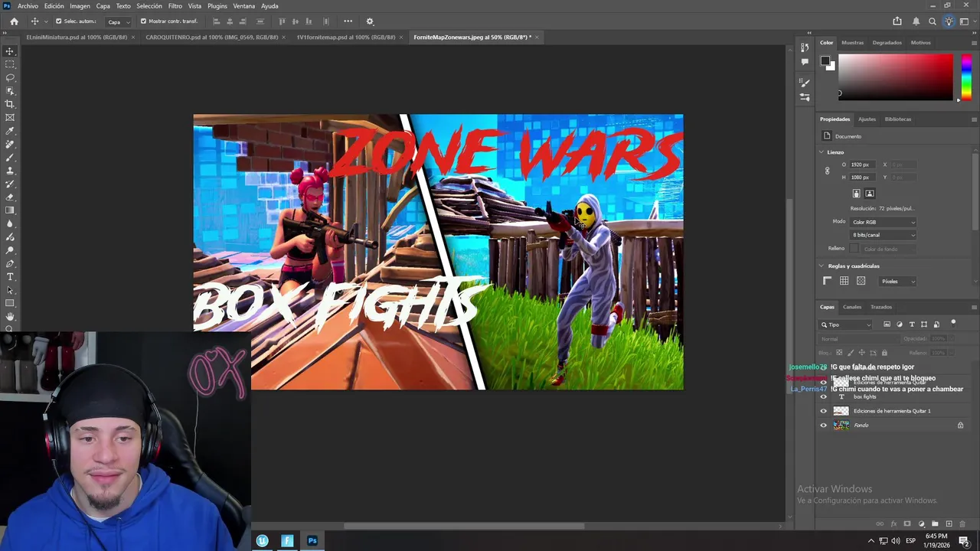Select the Frame tool
Image resolution: width=980 pixels, height=551 pixels.
point(10,117)
